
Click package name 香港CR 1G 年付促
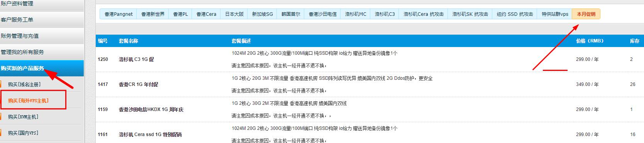pyautogui.click(x=139, y=84)
